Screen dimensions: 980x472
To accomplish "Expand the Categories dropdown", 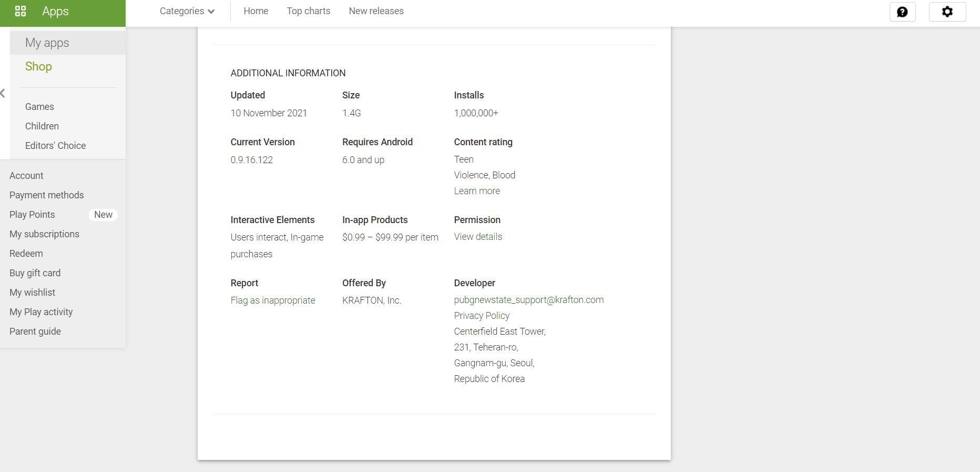I will (x=187, y=11).
